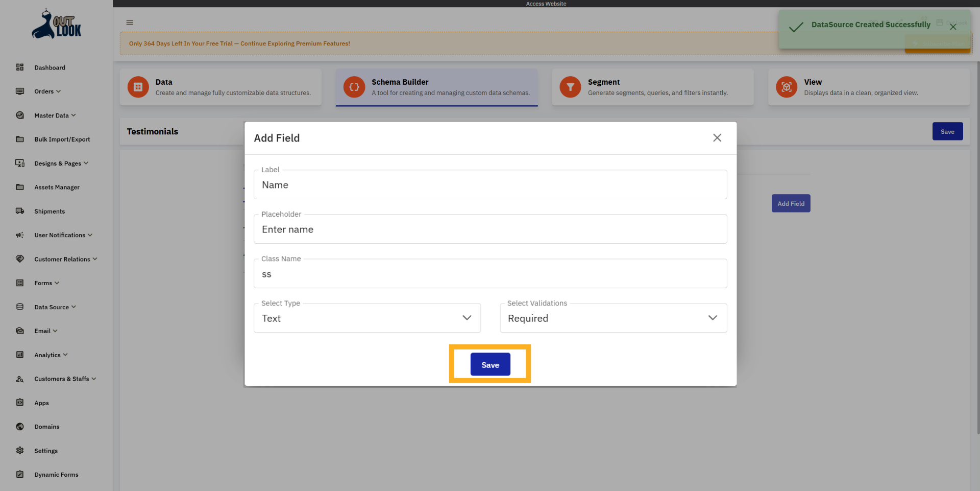Click the Orders sidebar icon
The width and height of the screenshot is (980, 491).
pyautogui.click(x=20, y=91)
